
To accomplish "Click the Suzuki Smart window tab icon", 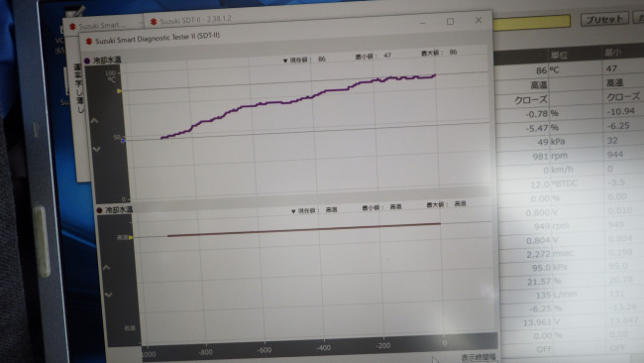I will pos(72,27).
